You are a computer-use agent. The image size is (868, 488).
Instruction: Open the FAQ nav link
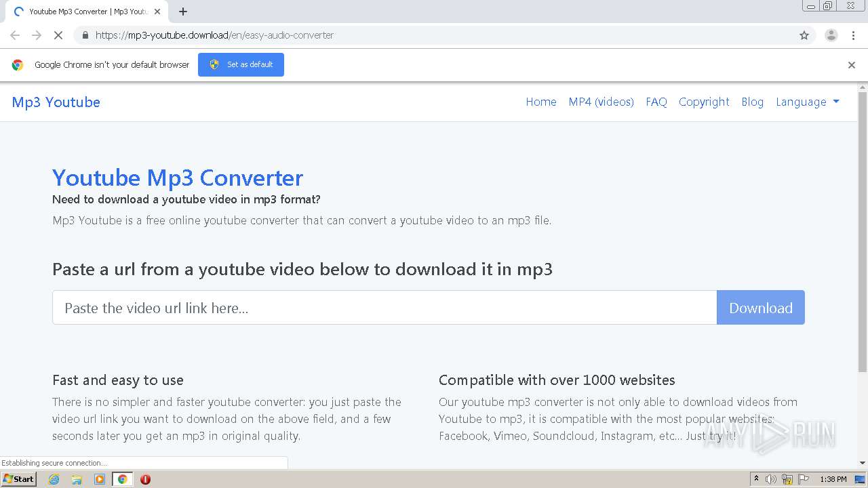coord(656,102)
